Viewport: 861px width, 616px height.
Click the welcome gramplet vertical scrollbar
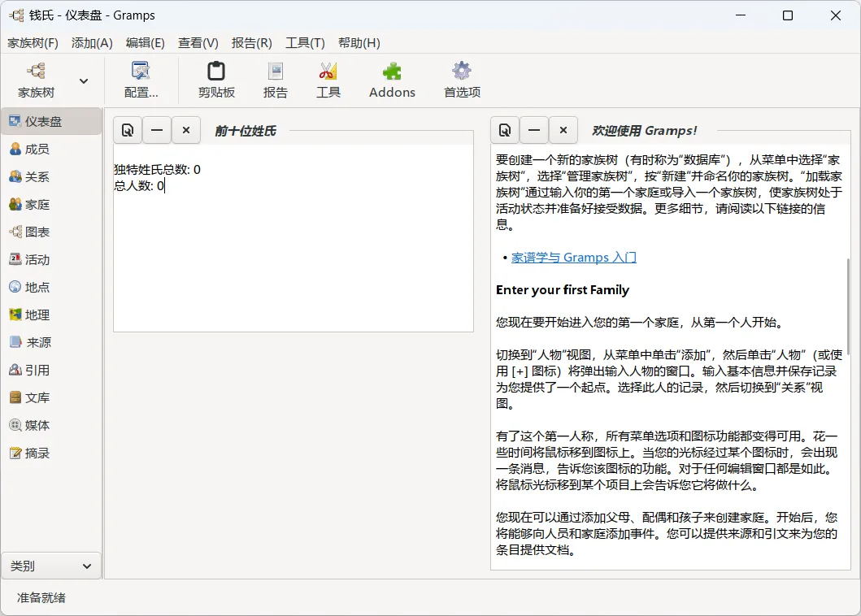coord(848,307)
